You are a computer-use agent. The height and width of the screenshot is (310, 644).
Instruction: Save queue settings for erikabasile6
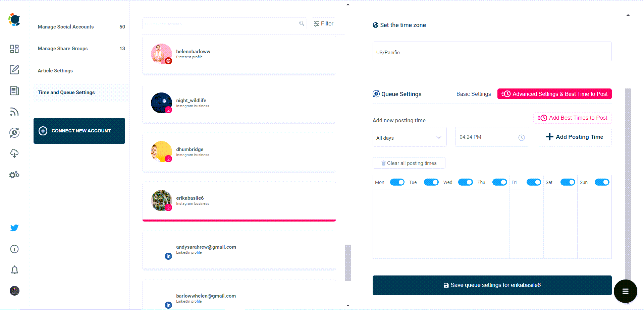pyautogui.click(x=492, y=285)
